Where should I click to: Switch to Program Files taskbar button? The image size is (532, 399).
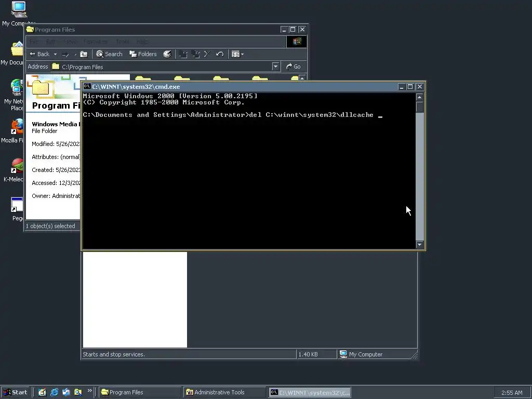140,392
